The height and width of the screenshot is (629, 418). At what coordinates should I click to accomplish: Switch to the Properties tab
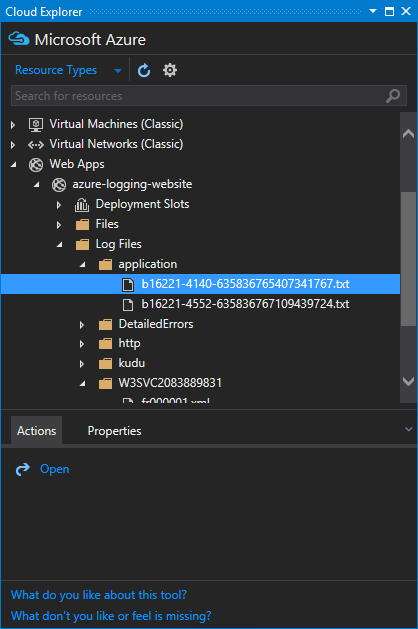(114, 430)
